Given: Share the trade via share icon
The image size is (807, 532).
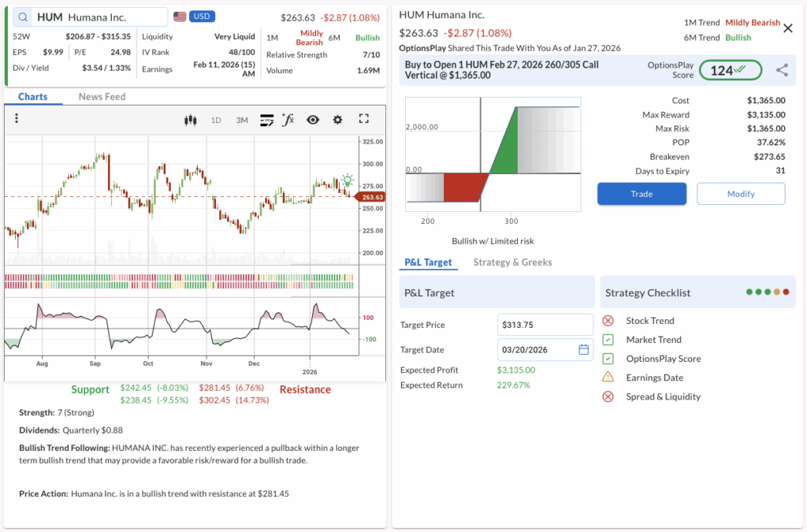Looking at the screenshot, I should pyautogui.click(x=782, y=70).
